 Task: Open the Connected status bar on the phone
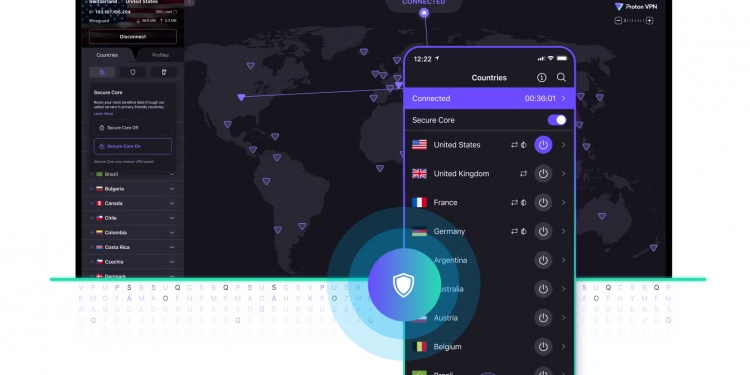click(489, 99)
